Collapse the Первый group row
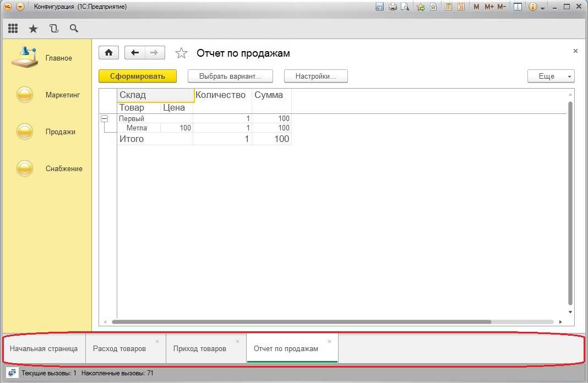 pyautogui.click(x=105, y=118)
